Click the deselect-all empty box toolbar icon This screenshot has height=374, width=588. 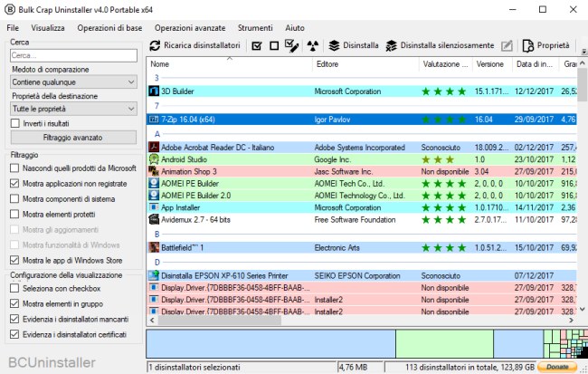click(x=274, y=46)
